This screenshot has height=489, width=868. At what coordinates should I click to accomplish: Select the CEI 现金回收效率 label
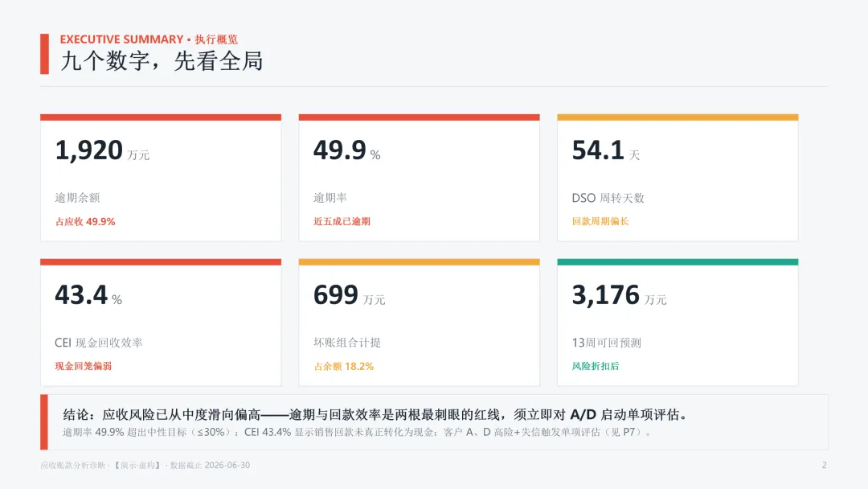tap(99, 343)
